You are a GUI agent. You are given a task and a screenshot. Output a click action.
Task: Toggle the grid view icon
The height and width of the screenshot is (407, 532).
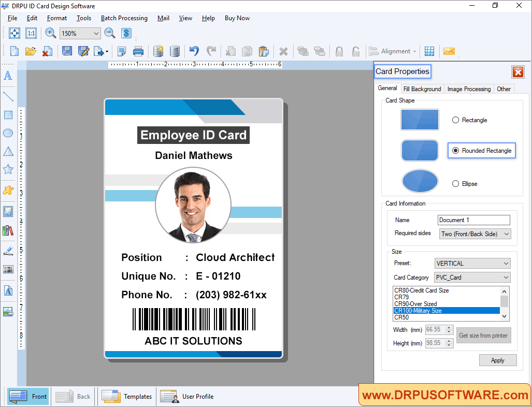pos(429,51)
